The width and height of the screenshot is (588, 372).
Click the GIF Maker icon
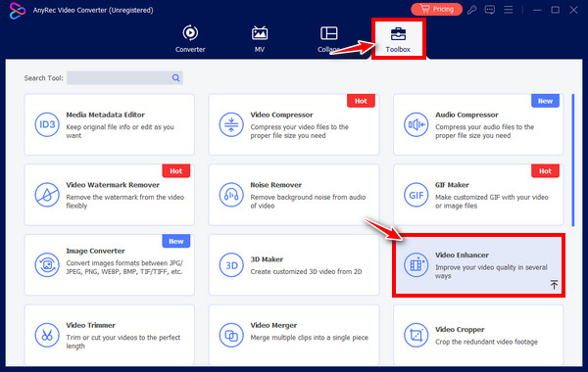[x=416, y=195]
